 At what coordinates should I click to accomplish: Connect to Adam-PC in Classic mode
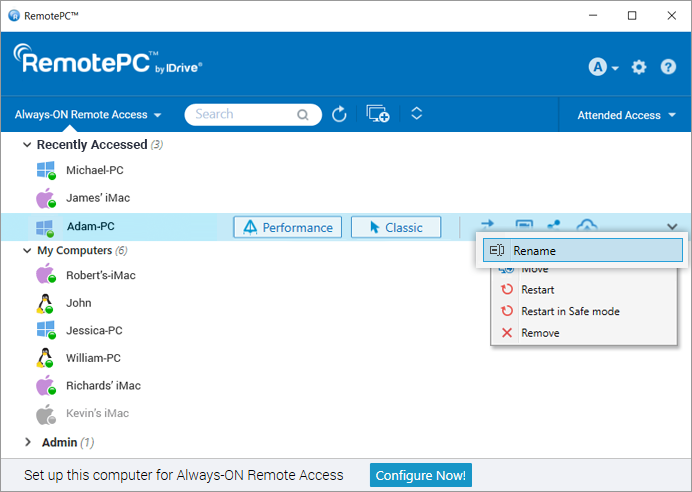pyautogui.click(x=396, y=227)
